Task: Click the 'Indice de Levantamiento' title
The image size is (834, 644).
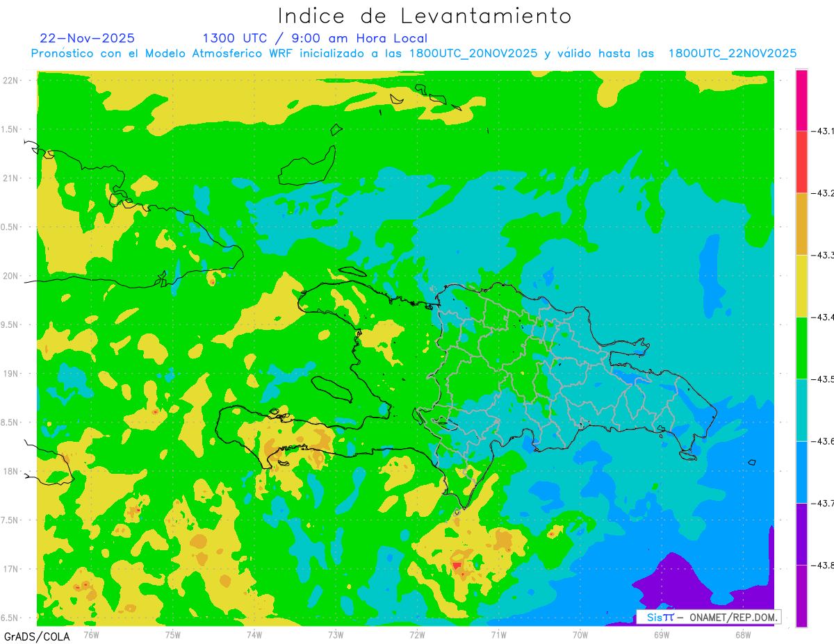Action: [x=425, y=16]
